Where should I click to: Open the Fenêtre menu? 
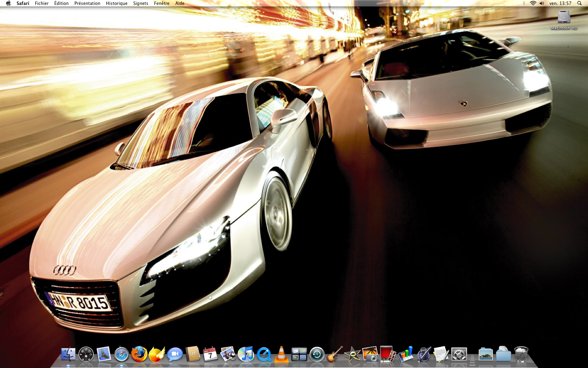162,3
